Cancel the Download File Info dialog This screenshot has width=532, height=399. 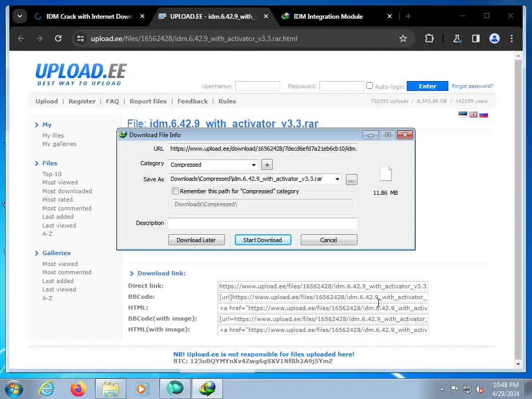click(329, 240)
